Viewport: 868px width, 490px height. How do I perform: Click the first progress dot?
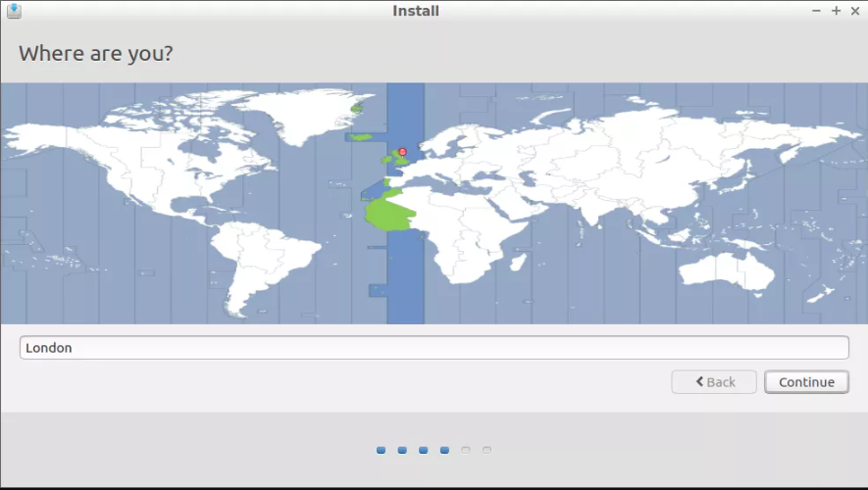(x=381, y=450)
